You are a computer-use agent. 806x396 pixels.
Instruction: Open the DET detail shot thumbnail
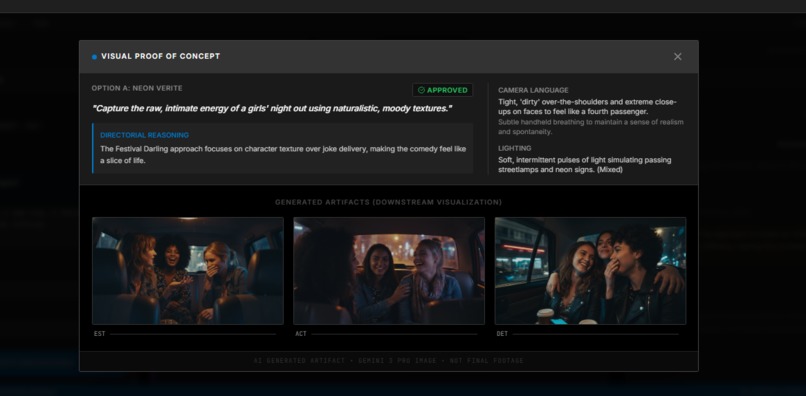[x=590, y=271]
